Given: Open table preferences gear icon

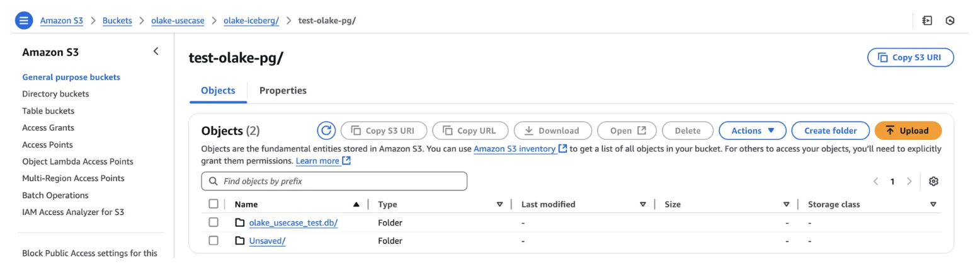Looking at the screenshot, I should pyautogui.click(x=933, y=182).
